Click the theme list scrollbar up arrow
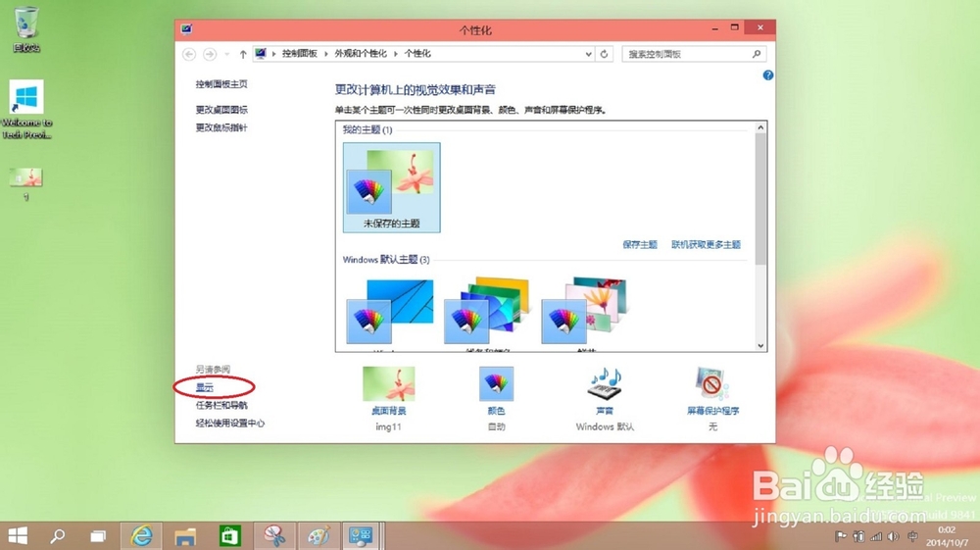 tap(760, 128)
